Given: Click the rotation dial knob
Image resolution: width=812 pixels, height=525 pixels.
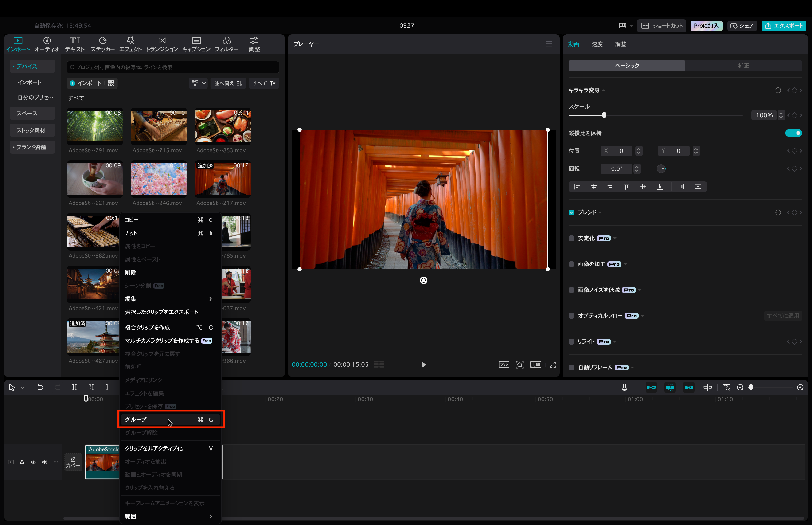Looking at the screenshot, I should click(661, 169).
